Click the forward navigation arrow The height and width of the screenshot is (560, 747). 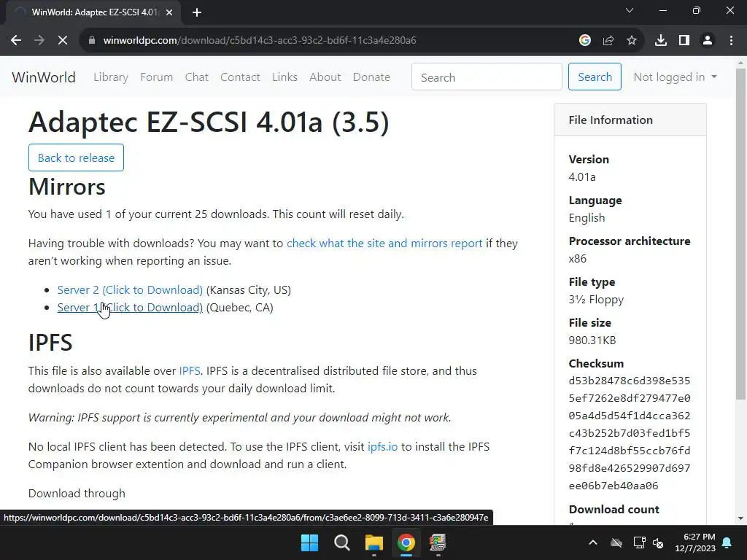click(x=39, y=41)
